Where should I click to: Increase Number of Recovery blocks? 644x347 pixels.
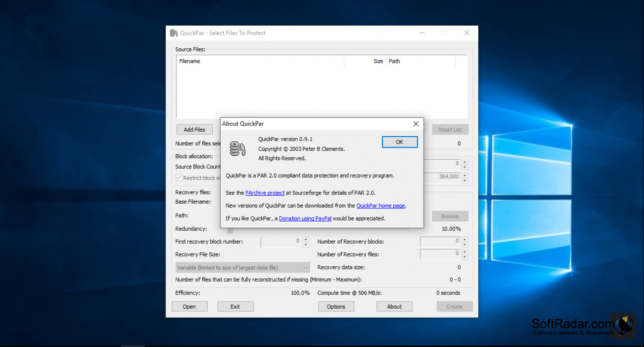coord(465,240)
